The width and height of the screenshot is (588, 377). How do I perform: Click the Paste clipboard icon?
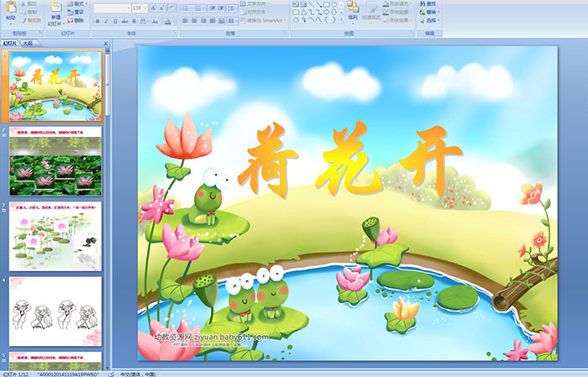[11, 8]
